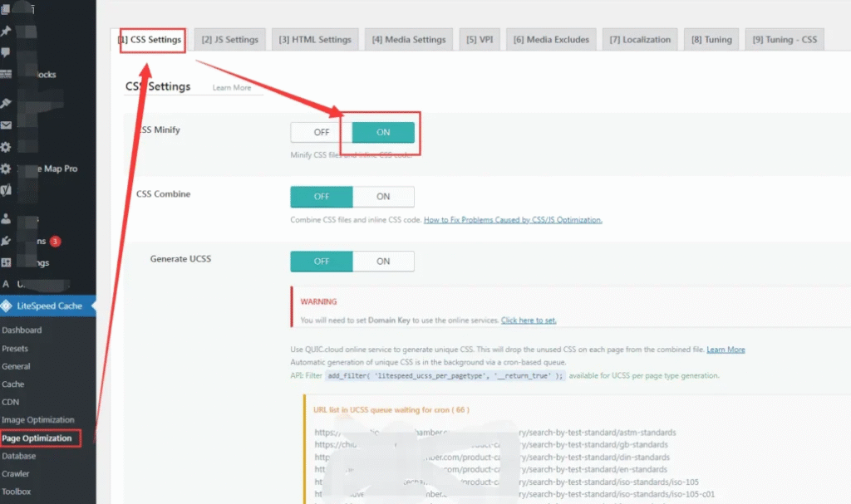
Task: Enable Generate UCSS with ON
Action: coord(383,262)
